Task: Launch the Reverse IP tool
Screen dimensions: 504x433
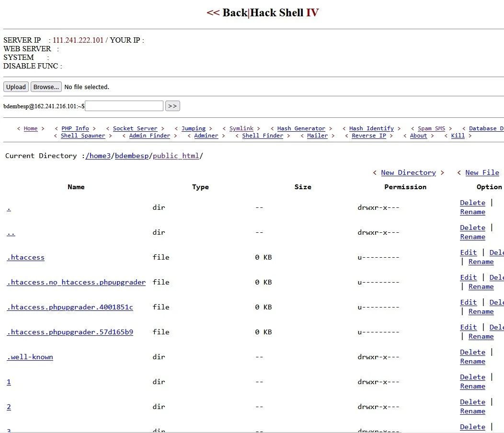Action: 368,136
